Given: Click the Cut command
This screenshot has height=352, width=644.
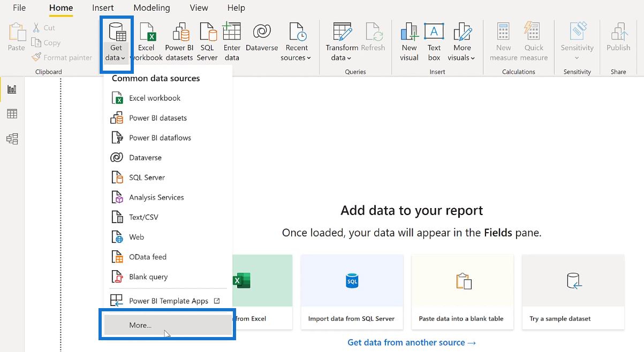Looking at the screenshot, I should [44, 28].
